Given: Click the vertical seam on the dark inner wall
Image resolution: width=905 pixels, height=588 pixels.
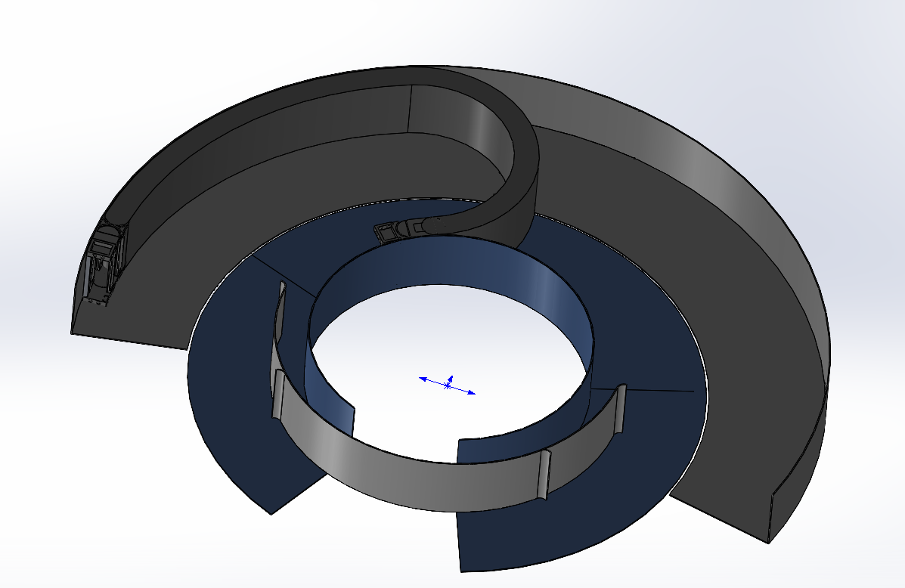Looking at the screenshot, I should [x=409, y=108].
